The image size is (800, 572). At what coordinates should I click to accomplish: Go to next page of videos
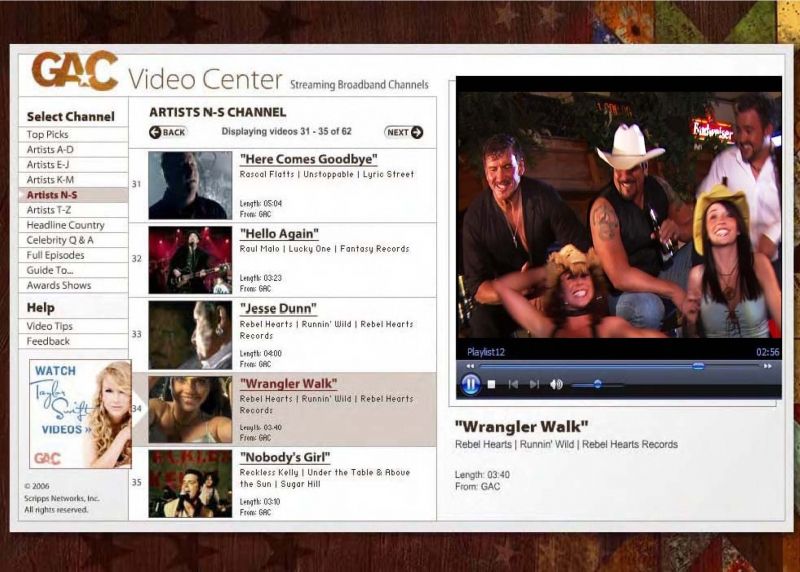(x=404, y=132)
